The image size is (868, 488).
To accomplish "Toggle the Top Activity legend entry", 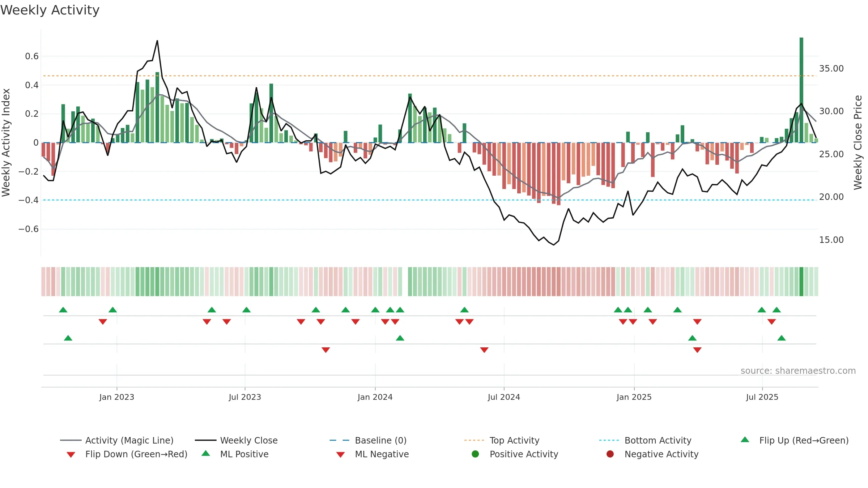I will pyautogui.click(x=502, y=440).
